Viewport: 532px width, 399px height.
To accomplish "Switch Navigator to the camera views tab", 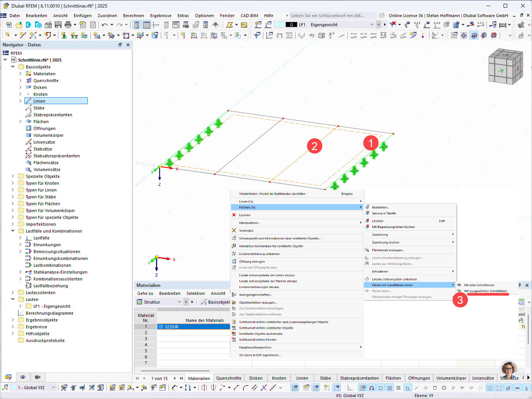I will (38, 377).
